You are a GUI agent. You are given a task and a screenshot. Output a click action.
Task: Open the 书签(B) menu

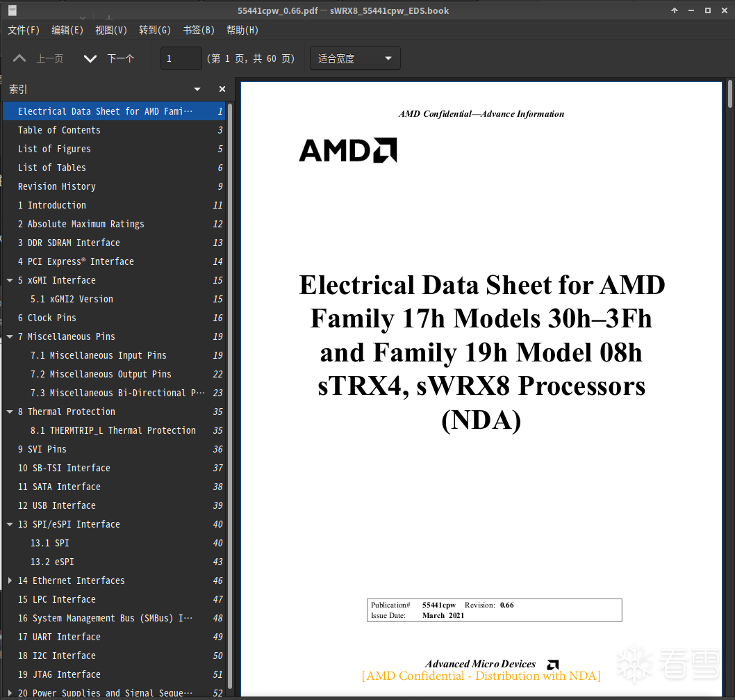point(198,30)
